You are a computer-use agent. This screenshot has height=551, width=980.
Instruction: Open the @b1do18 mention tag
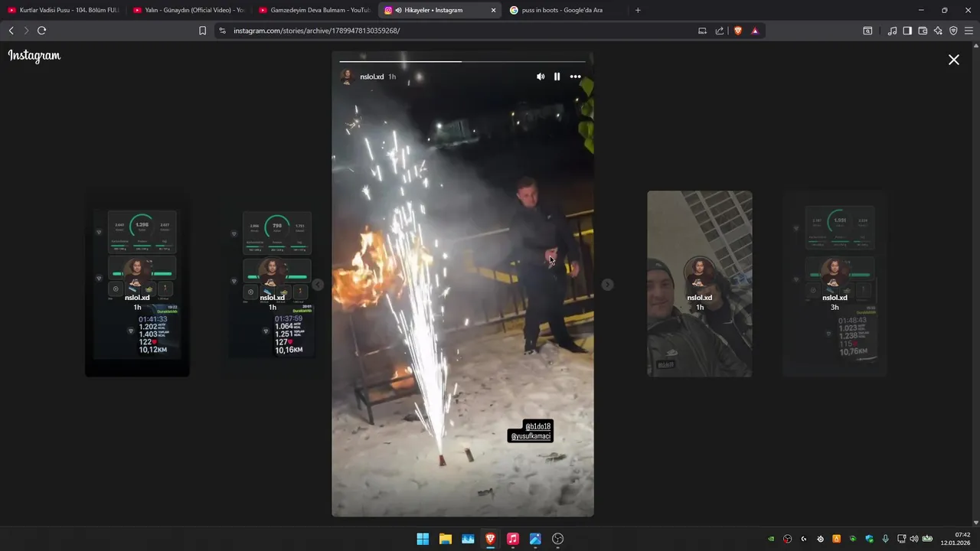pyautogui.click(x=537, y=426)
